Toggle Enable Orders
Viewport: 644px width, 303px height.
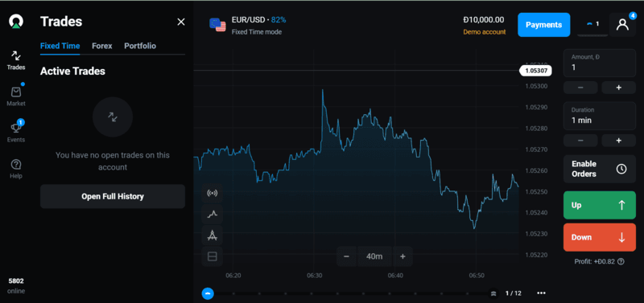[600, 169]
